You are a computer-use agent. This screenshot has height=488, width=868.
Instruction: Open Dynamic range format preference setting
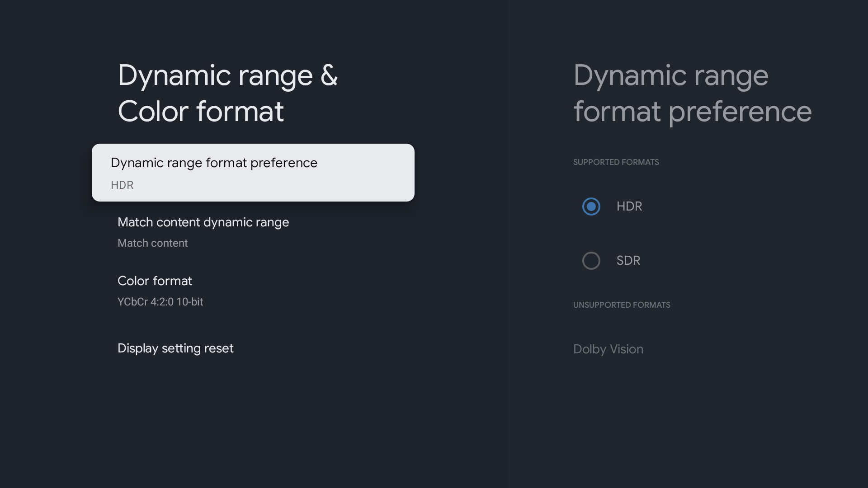pyautogui.click(x=214, y=163)
